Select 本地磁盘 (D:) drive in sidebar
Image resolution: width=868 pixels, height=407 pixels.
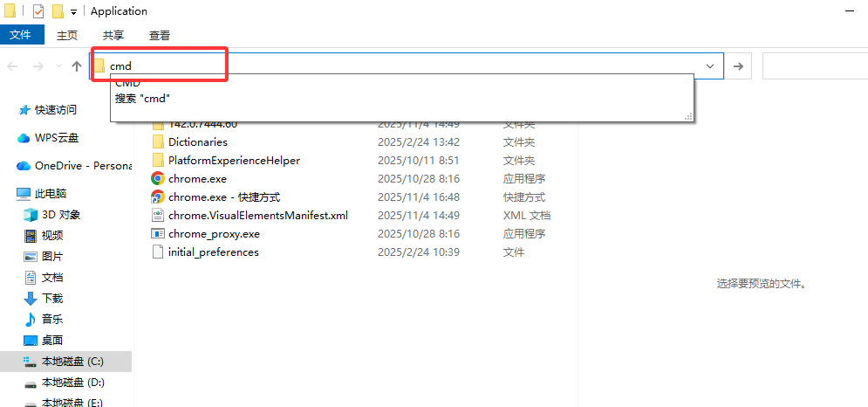pos(66,383)
